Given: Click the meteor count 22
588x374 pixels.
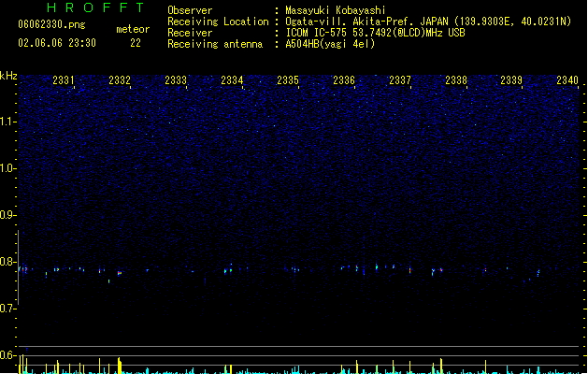Looking at the screenshot, I should pyautogui.click(x=136, y=43).
